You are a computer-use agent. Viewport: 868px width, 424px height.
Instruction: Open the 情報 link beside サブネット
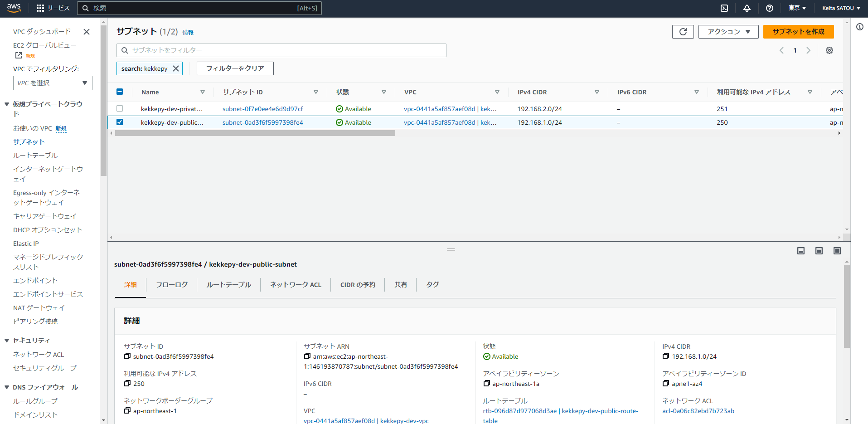point(188,32)
